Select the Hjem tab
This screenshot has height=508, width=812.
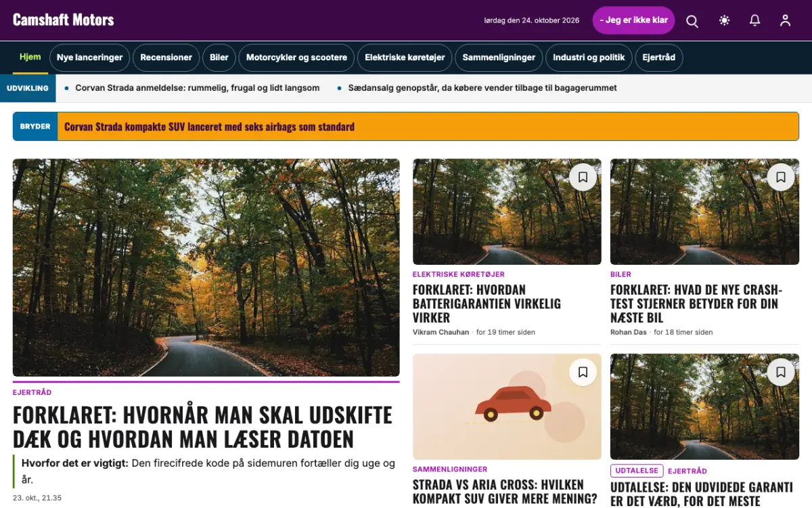coord(30,58)
